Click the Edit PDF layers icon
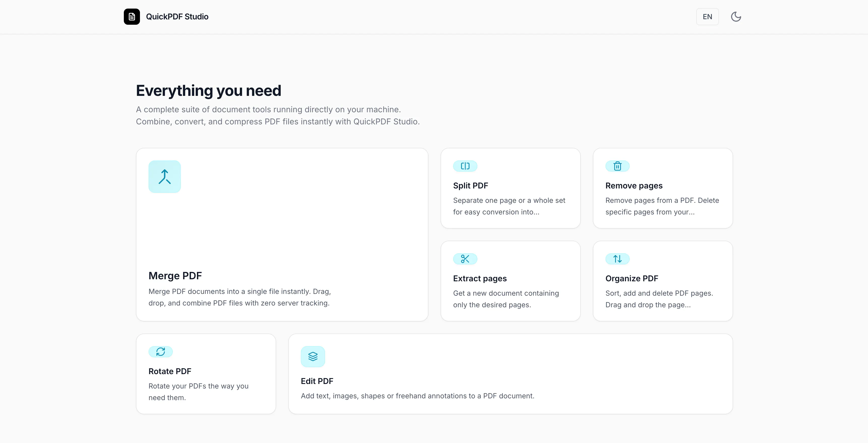 pyautogui.click(x=313, y=356)
